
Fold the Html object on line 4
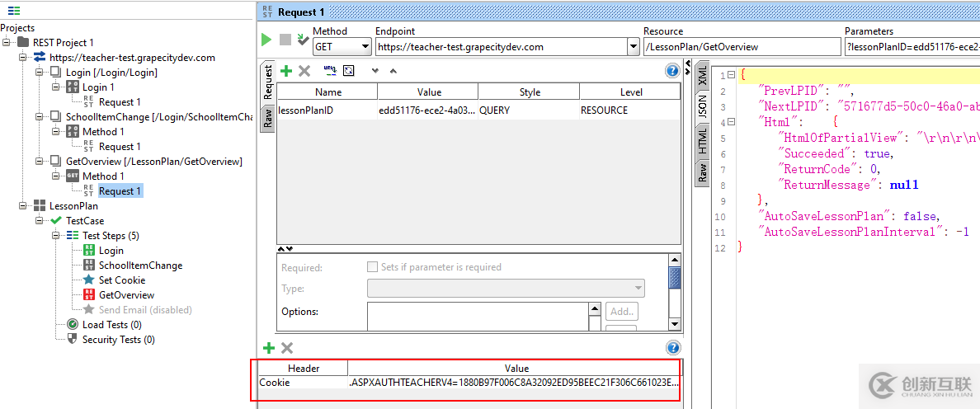pos(731,122)
